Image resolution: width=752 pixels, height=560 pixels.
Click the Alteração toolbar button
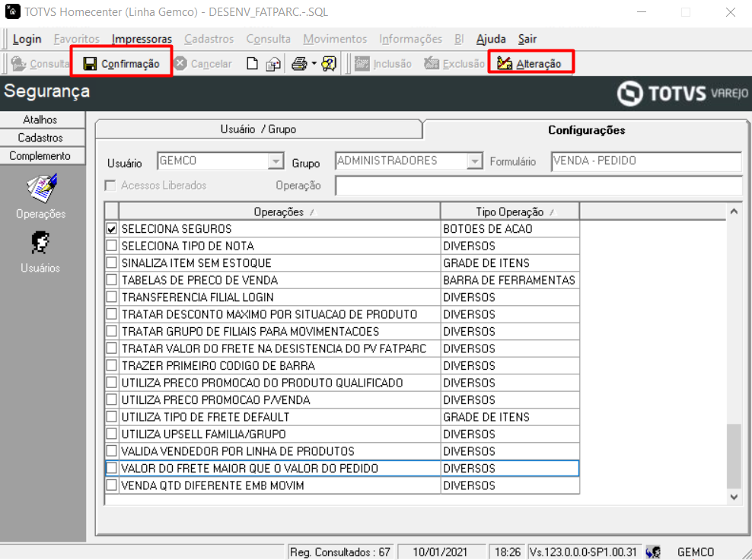click(529, 63)
